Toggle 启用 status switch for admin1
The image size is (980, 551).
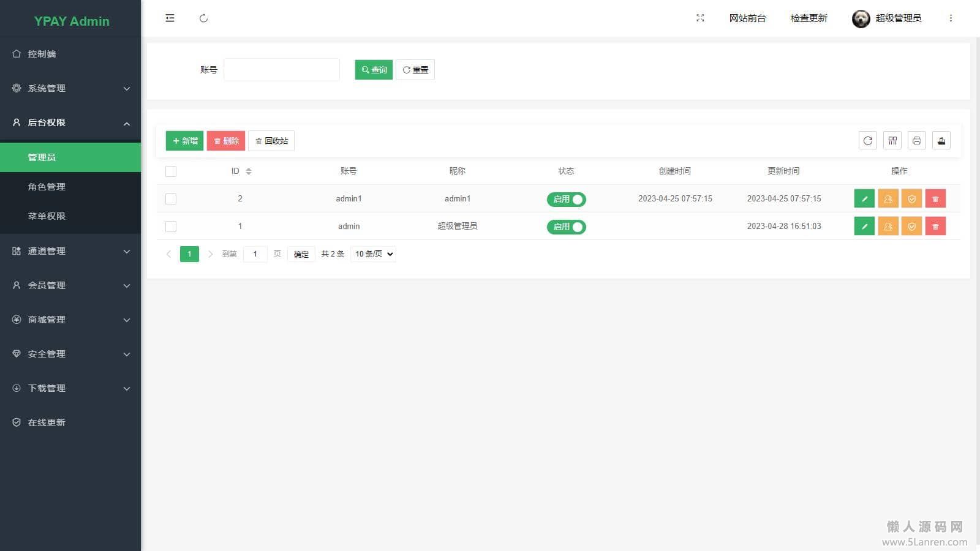(567, 199)
